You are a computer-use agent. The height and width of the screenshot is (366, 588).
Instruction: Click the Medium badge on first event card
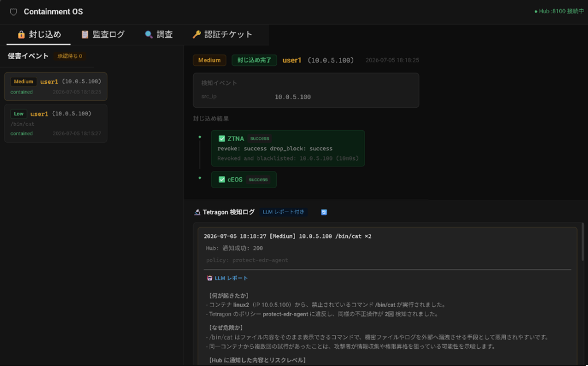point(24,81)
